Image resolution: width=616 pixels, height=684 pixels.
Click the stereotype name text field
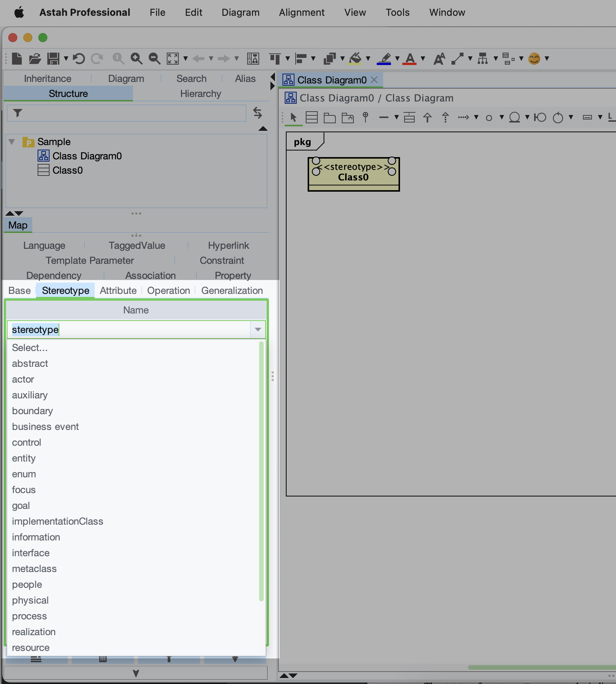point(128,330)
